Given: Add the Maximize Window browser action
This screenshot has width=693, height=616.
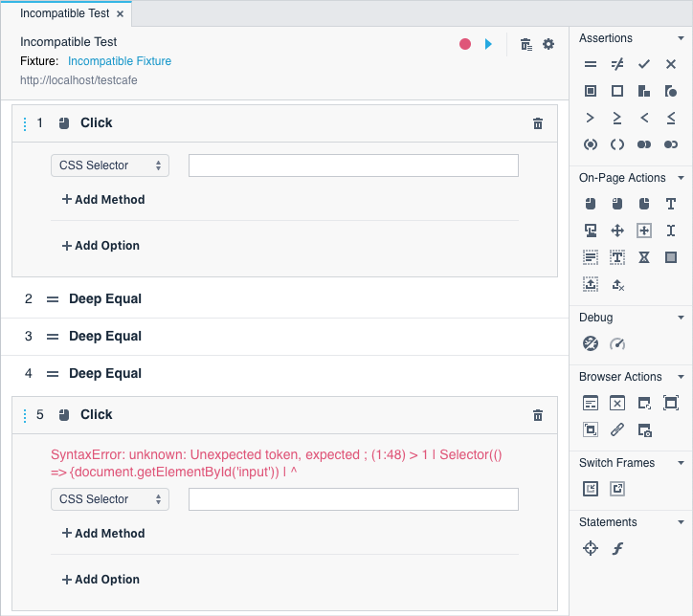Looking at the screenshot, I should (670, 403).
